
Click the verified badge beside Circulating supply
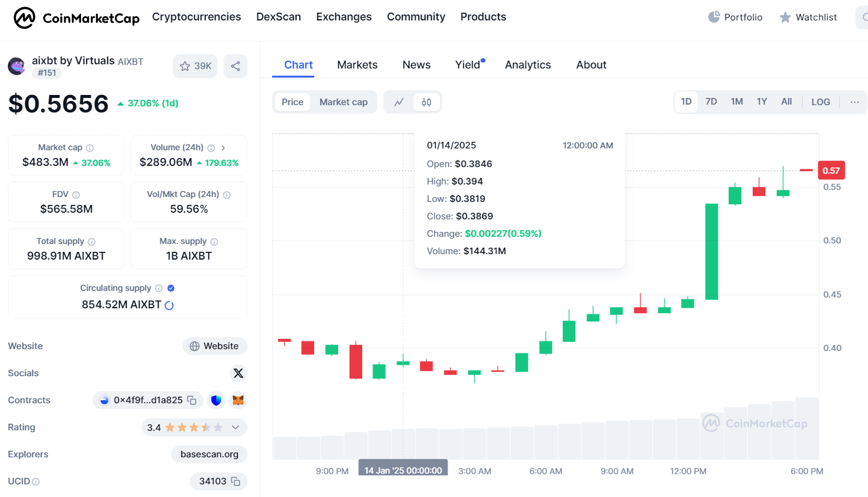[171, 288]
